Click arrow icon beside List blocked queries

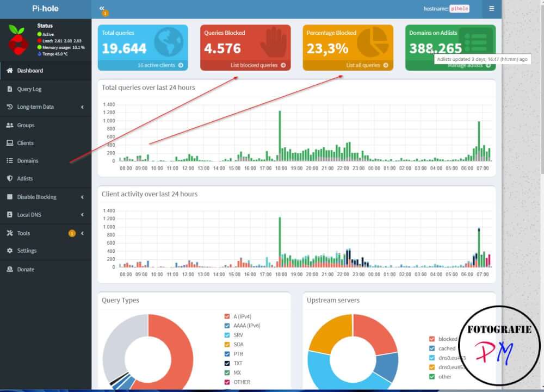(x=283, y=65)
